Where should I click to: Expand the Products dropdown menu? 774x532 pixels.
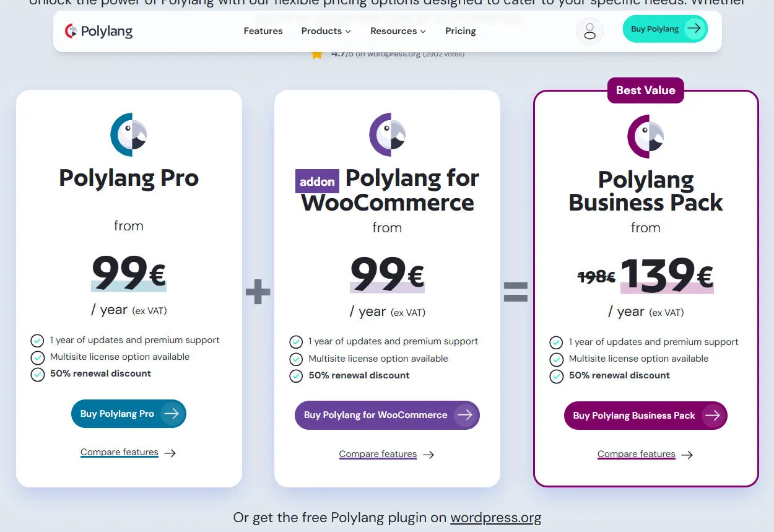[x=326, y=31]
